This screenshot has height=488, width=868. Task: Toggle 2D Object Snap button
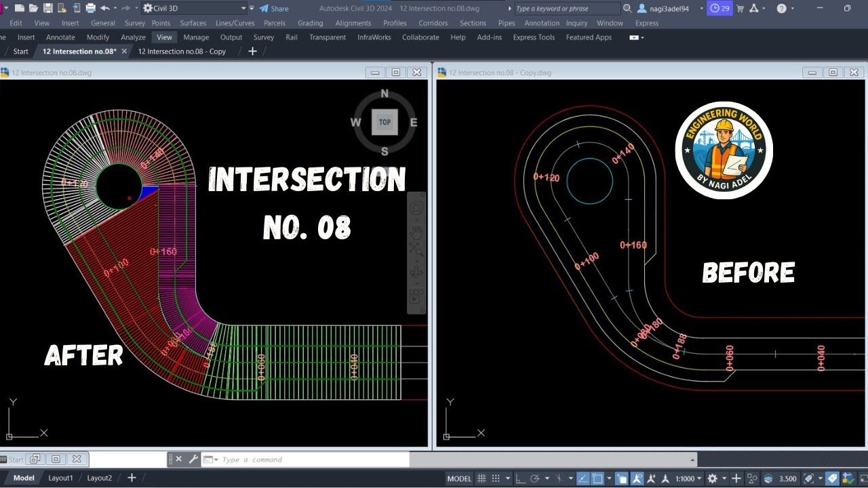tap(597, 479)
